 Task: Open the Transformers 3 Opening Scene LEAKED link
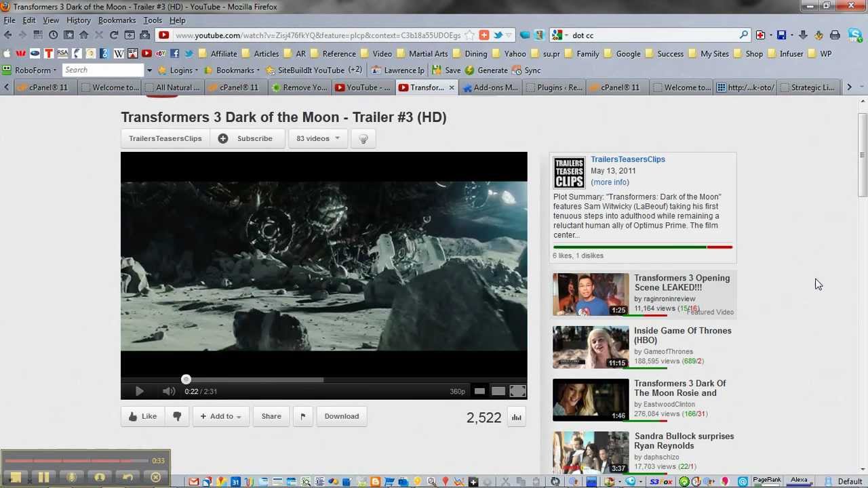click(682, 283)
